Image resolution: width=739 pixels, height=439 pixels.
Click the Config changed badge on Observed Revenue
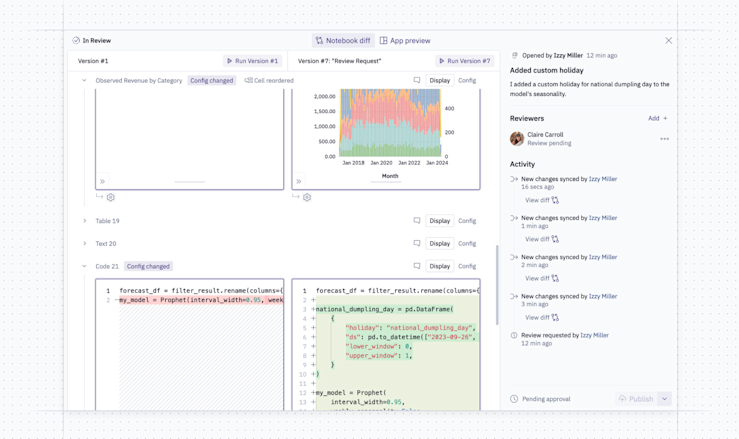click(x=212, y=81)
